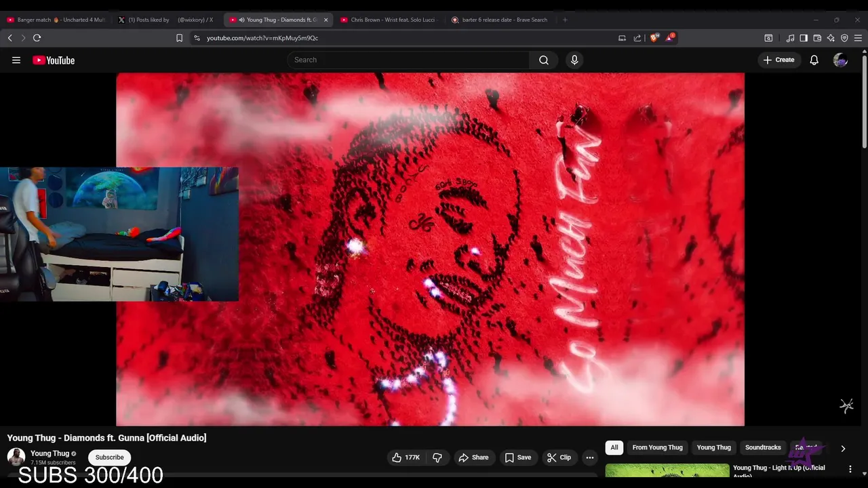Screen dimensions: 868x488
Task: Click the 7.15M subscribers text
Action: (x=53, y=463)
